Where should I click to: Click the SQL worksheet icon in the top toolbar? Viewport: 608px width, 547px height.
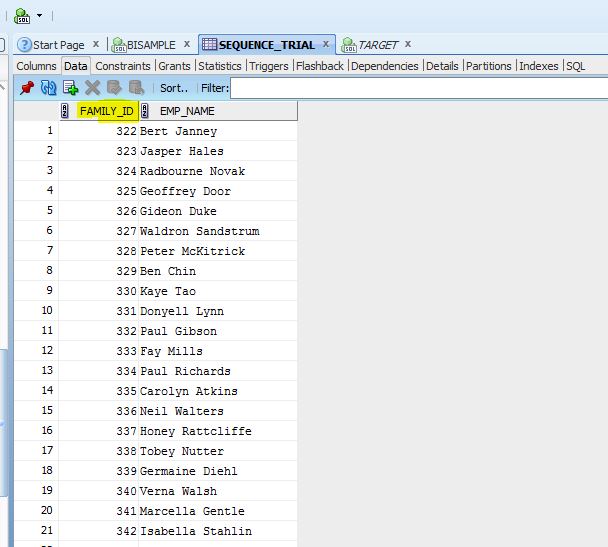[22, 16]
